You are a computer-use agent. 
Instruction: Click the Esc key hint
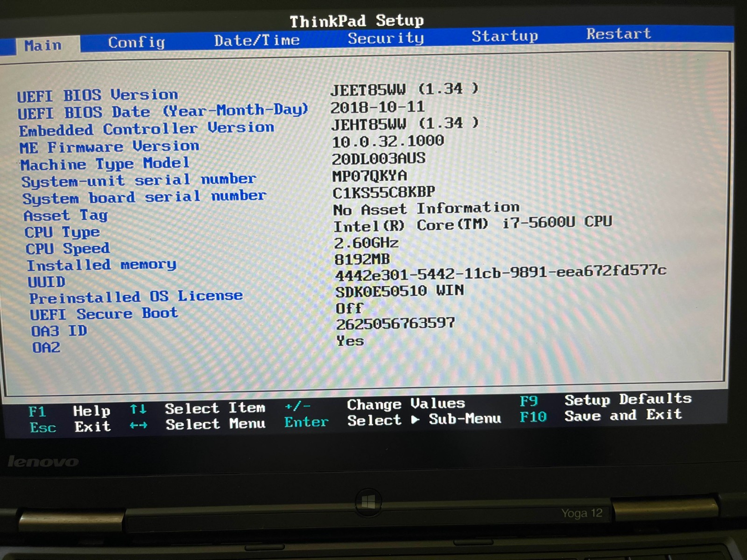tap(42, 428)
